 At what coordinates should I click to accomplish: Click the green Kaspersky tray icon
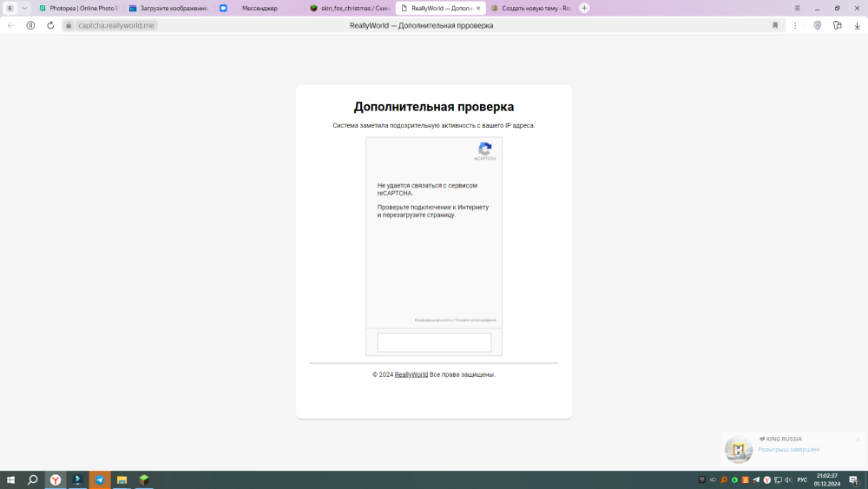pos(734,479)
